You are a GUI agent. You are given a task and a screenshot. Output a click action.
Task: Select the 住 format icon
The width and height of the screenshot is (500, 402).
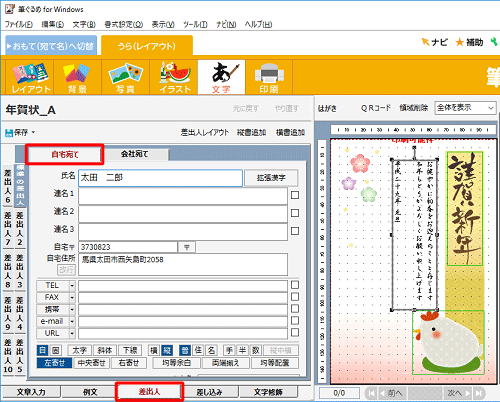coord(198,350)
